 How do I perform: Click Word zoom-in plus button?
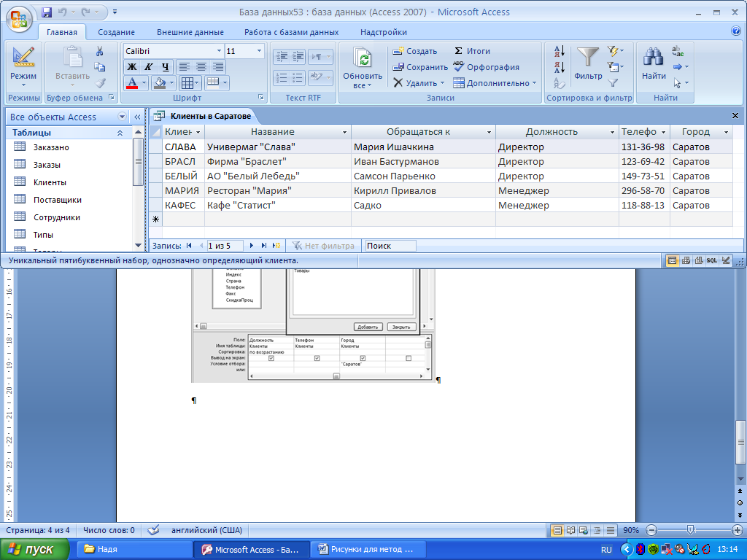tap(737, 530)
